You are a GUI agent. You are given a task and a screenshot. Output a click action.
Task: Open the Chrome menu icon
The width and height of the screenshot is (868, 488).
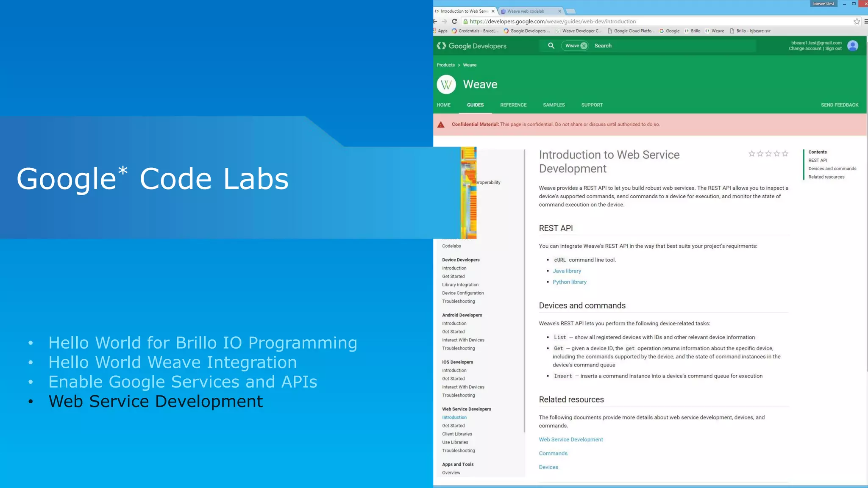tap(865, 21)
